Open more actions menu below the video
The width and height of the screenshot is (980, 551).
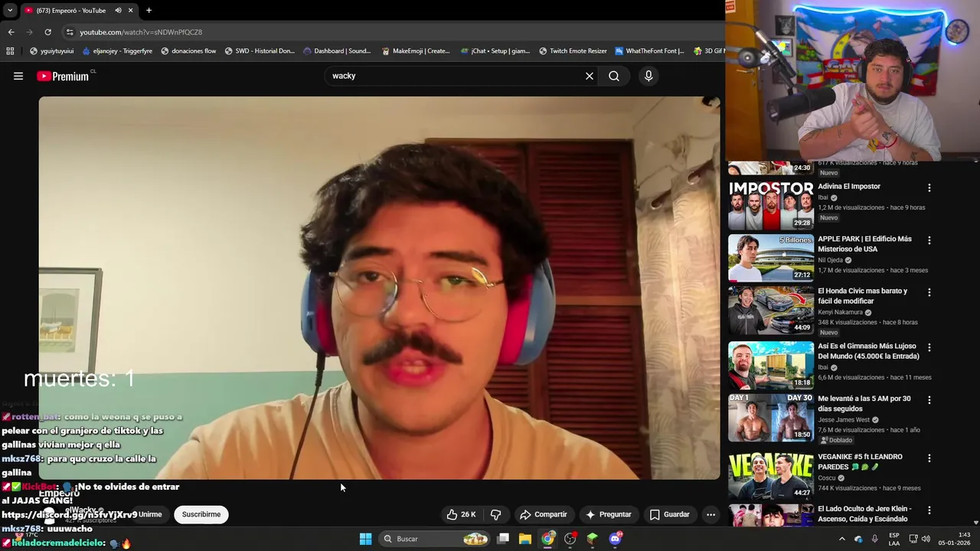pos(710,514)
